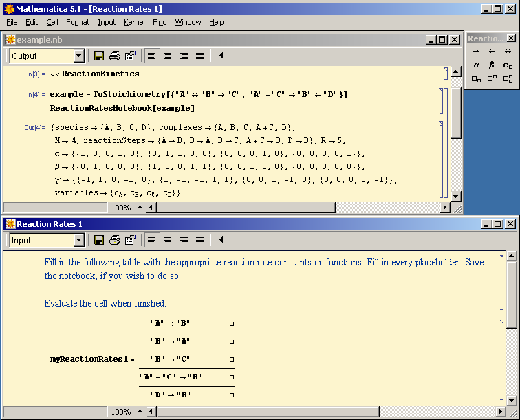520x420 pixels.
Task: Minimize the Reaction Rates 1 window
Action: coord(486,224)
